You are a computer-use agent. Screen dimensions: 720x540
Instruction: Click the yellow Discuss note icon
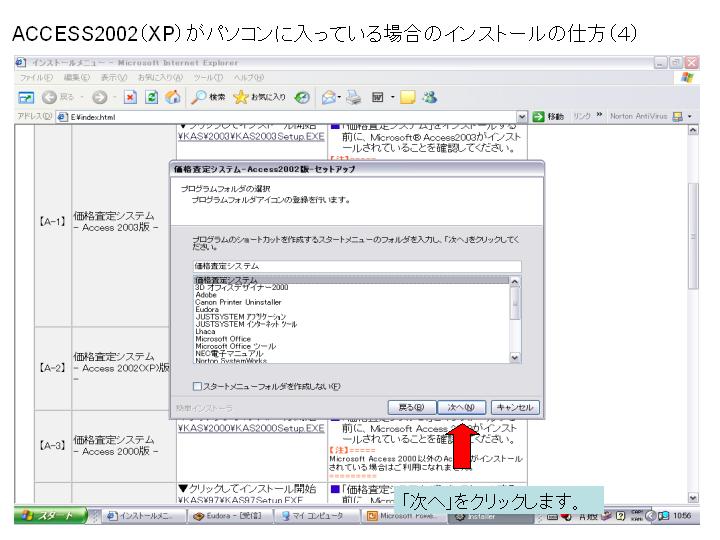point(408,97)
